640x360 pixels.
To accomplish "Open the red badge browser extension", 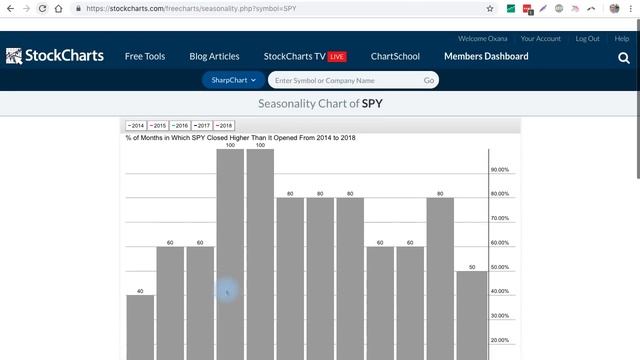I will click(527, 9).
